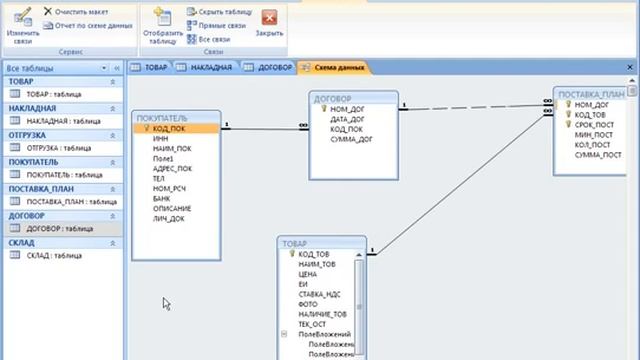Select НАКЛАДНАЯ : таблица item
This screenshot has height=360, width=640.
point(63,121)
